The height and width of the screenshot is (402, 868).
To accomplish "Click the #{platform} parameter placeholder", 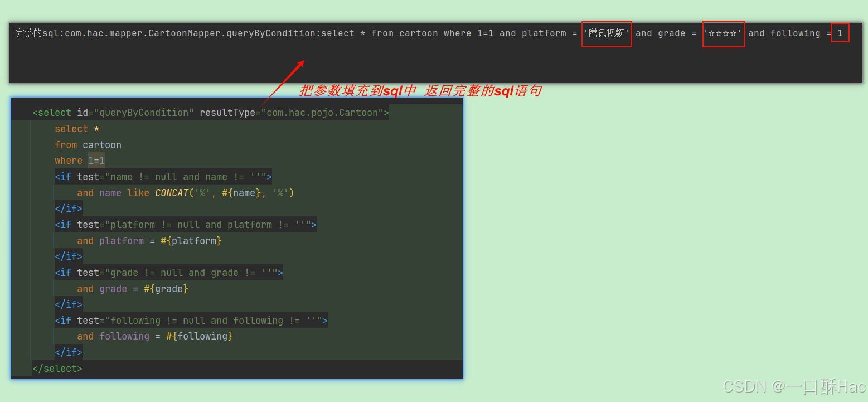I will 191,241.
